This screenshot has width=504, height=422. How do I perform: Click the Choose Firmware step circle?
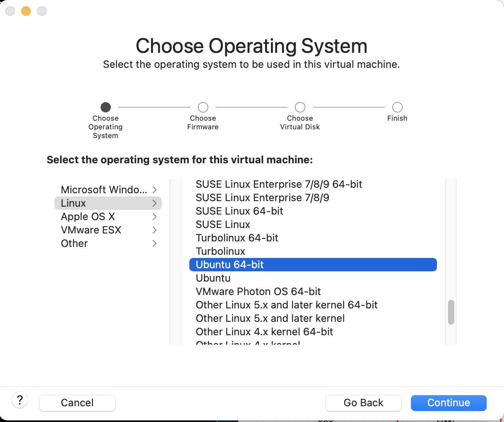point(203,107)
